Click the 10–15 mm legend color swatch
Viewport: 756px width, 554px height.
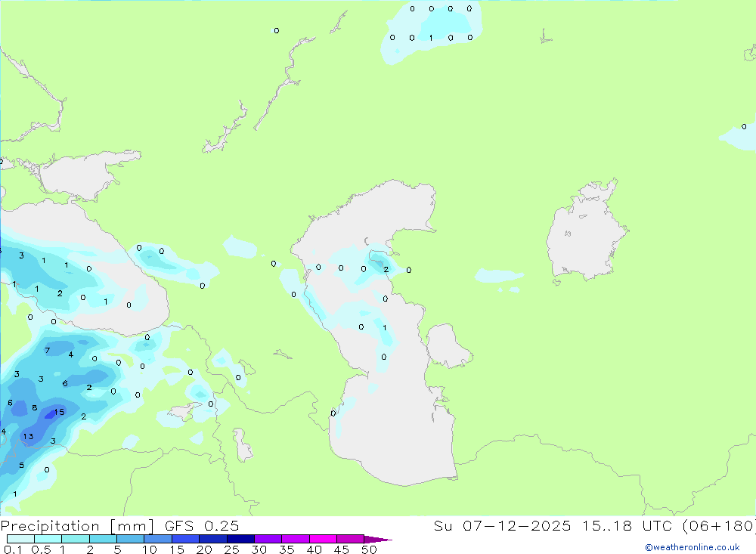(158, 539)
